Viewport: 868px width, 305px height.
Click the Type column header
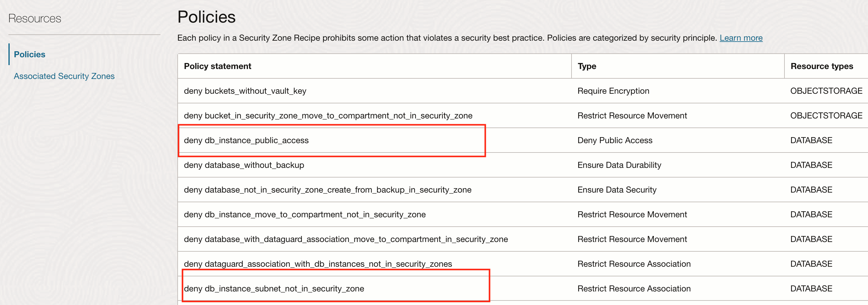[x=586, y=66]
